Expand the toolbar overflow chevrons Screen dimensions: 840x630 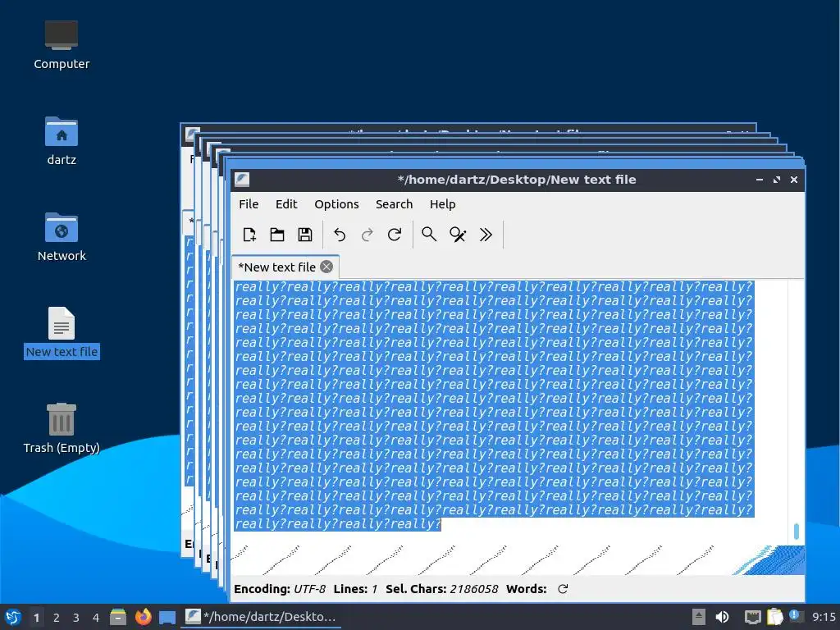pos(486,235)
